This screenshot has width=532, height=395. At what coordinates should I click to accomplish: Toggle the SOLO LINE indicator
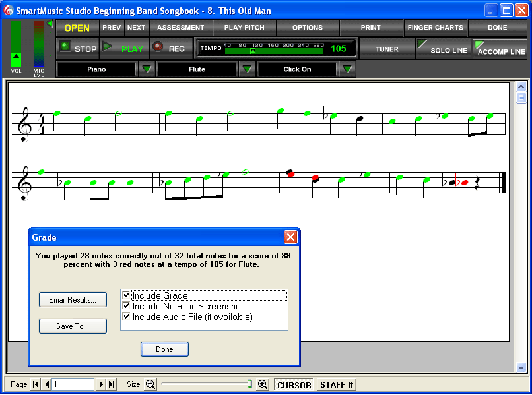point(444,49)
